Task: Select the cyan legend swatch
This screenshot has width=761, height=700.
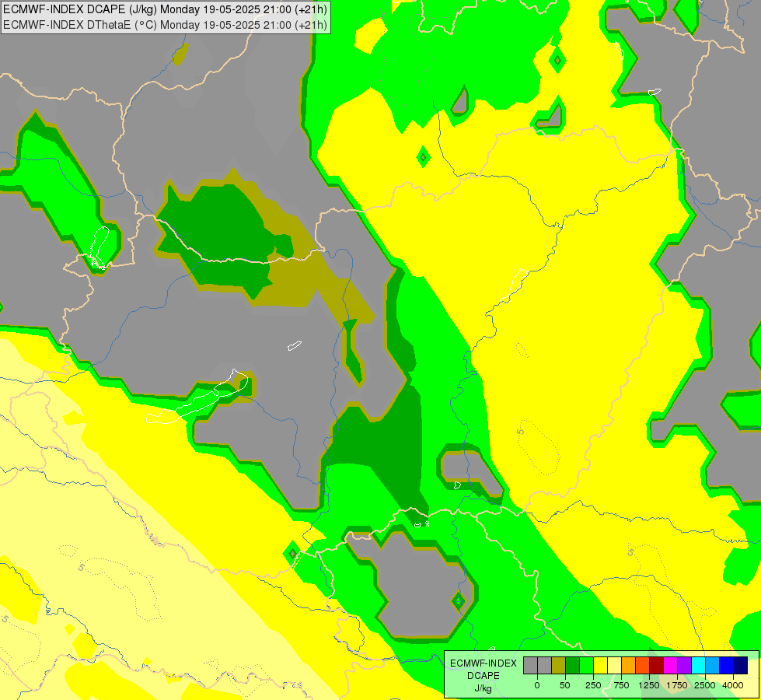Action: (x=698, y=665)
